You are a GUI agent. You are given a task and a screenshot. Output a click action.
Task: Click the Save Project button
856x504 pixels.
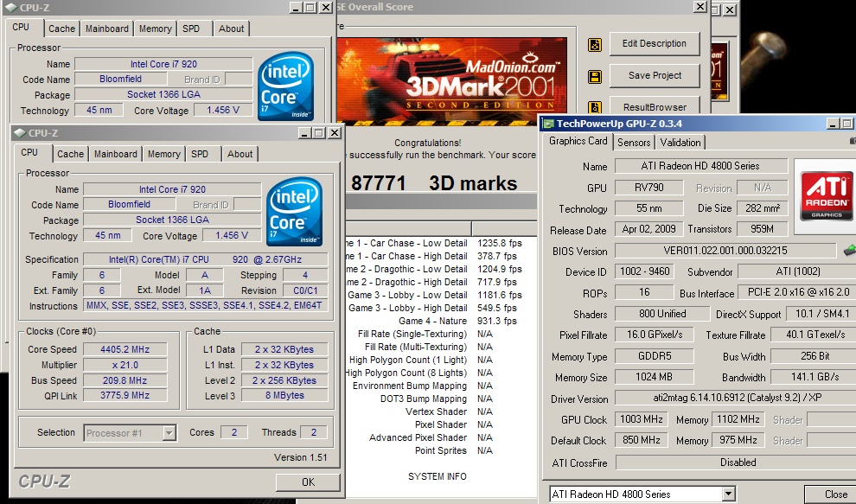[x=654, y=75]
